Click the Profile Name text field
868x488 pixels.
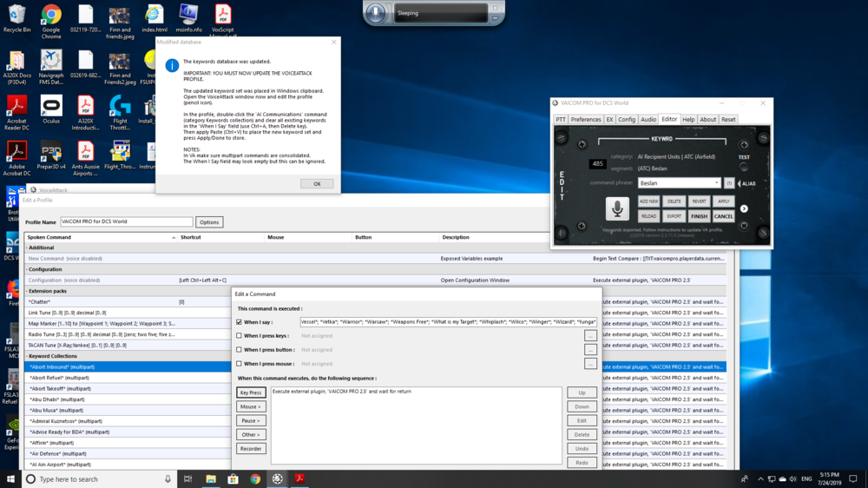[127, 222]
